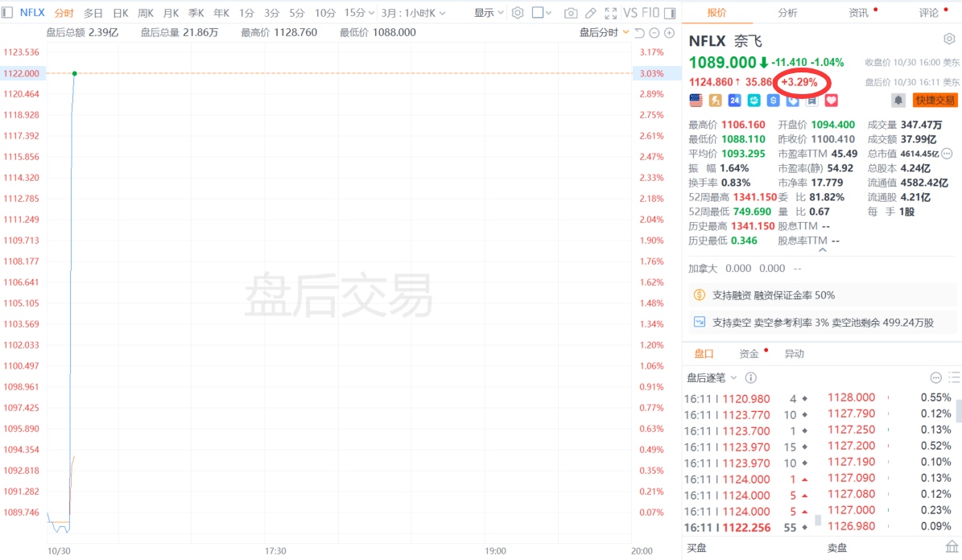Zoom in the chart with the plus icon
962x560 pixels.
(669, 32)
